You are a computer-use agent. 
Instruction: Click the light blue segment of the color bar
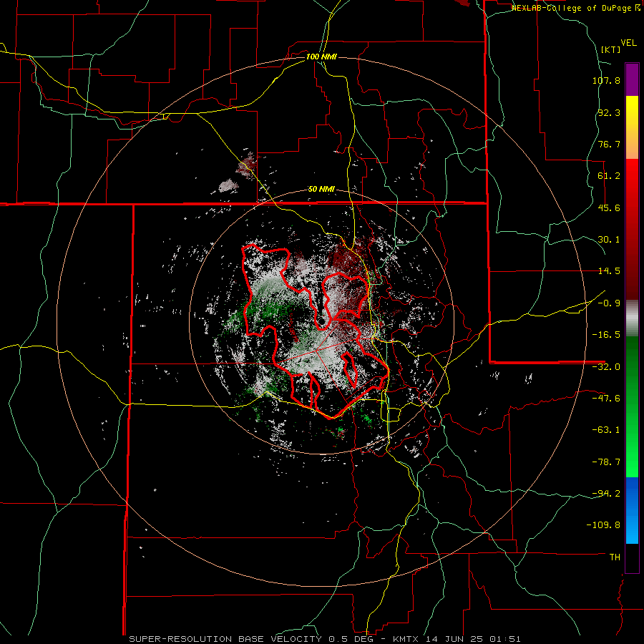[632, 510]
